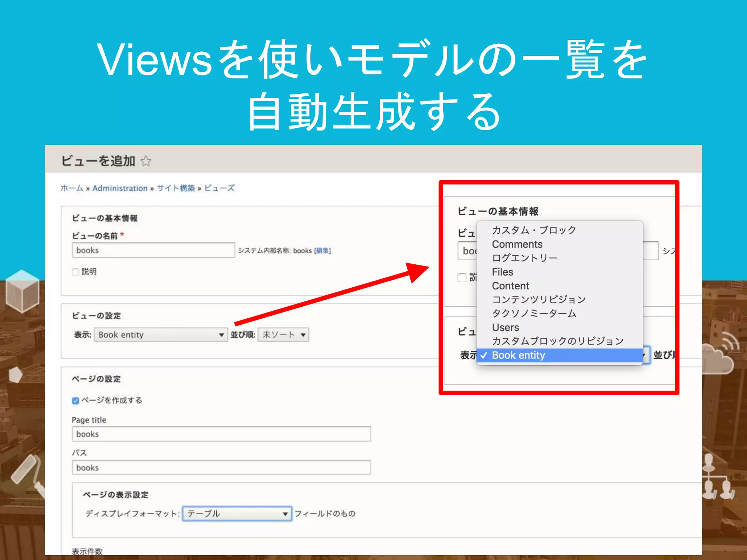The height and width of the screenshot is (560, 747).
Task: Select タクソノミーターム in the dropdown list
Action: pos(560,314)
